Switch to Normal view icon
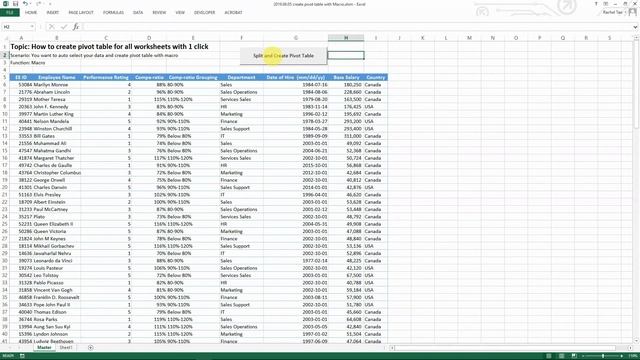This screenshot has height=360, width=640. pos(549,356)
